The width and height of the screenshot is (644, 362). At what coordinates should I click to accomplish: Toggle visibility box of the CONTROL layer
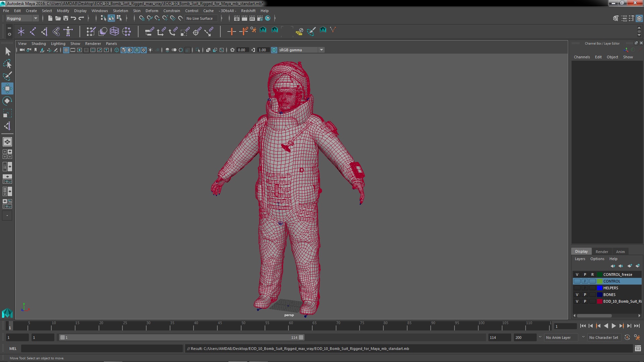[x=577, y=281]
